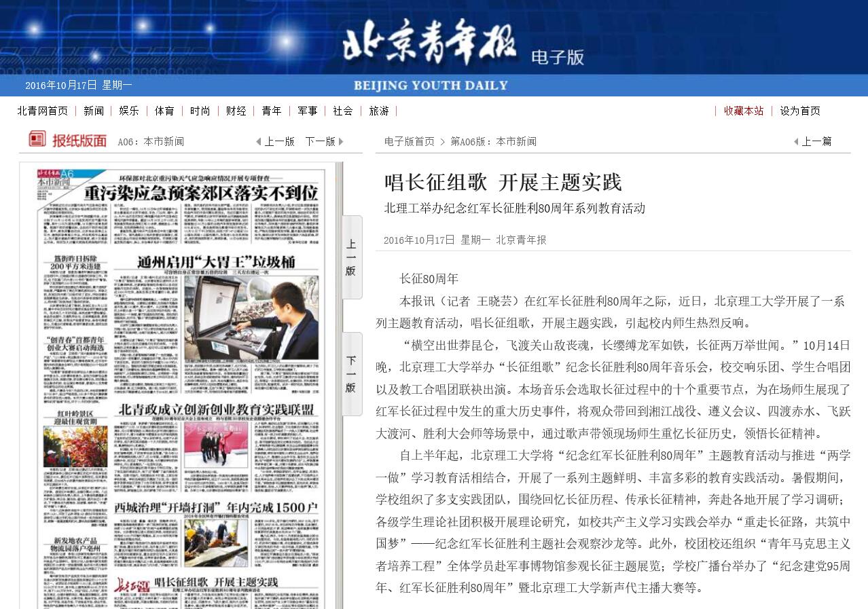868x609 pixels.
Task: Select 体育 in the navigation bar
Action: 164,111
